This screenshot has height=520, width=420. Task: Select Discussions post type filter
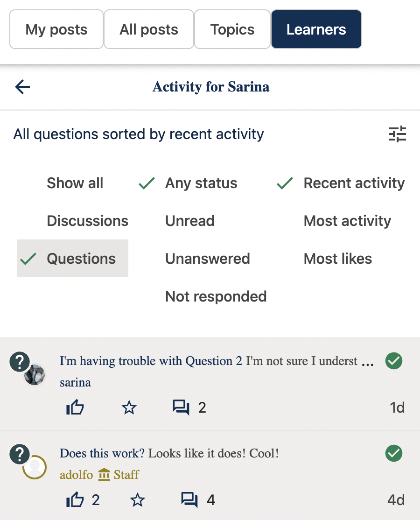(x=87, y=221)
